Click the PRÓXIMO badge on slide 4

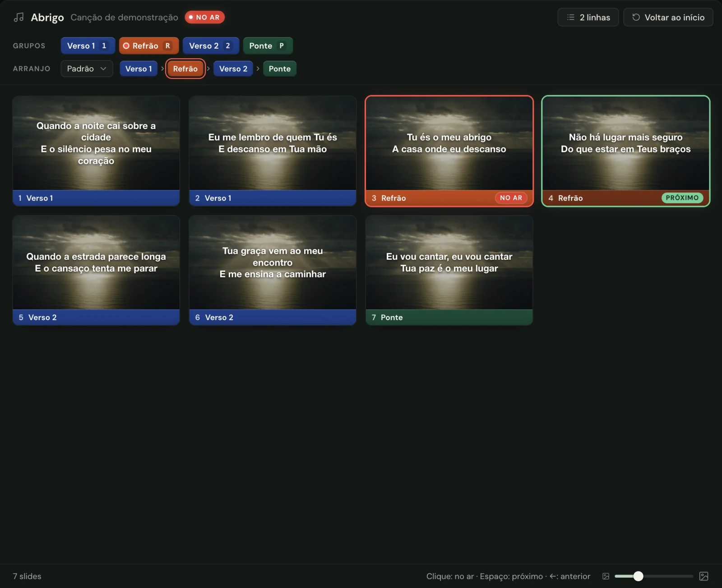click(x=682, y=198)
